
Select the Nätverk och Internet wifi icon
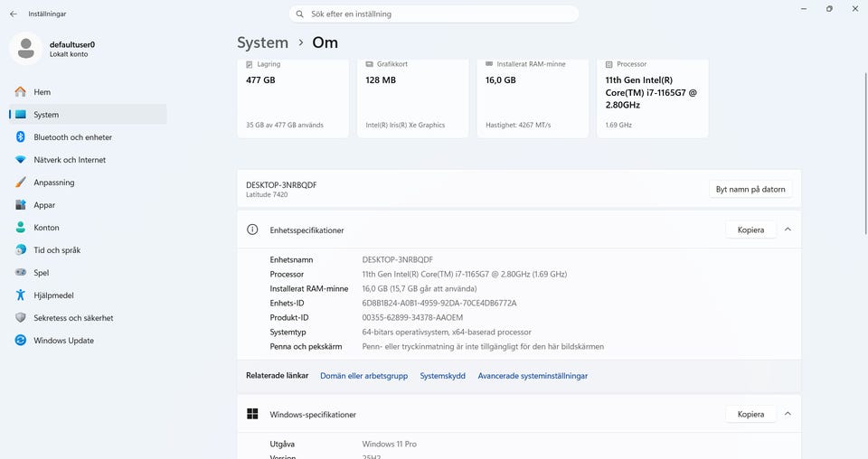(x=21, y=160)
